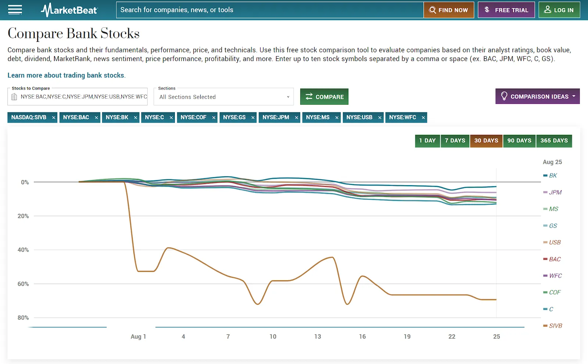Open the hamburger menu icon
Viewport: 588px width, 364px height.
pyautogui.click(x=15, y=10)
